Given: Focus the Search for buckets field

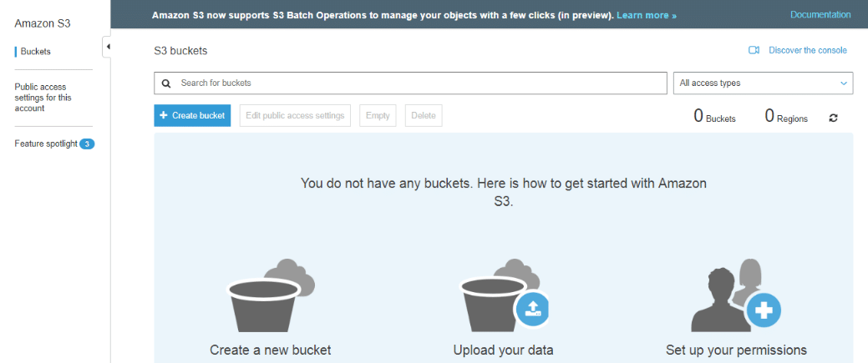Looking at the screenshot, I should point(418,83).
